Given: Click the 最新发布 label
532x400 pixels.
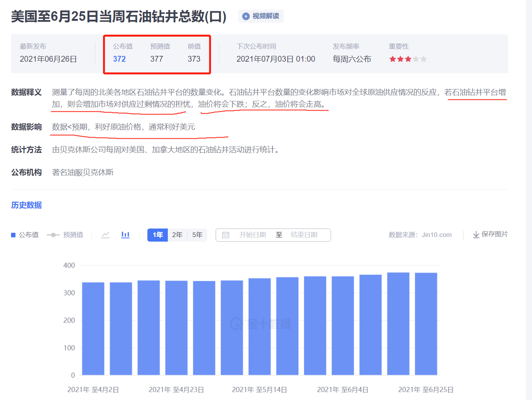Looking at the screenshot, I should click(33, 46).
